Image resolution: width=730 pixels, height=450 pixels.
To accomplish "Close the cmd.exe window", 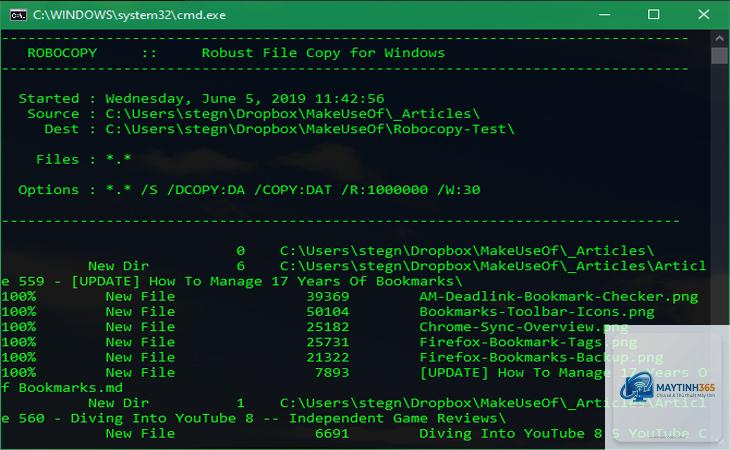I will click(x=703, y=15).
